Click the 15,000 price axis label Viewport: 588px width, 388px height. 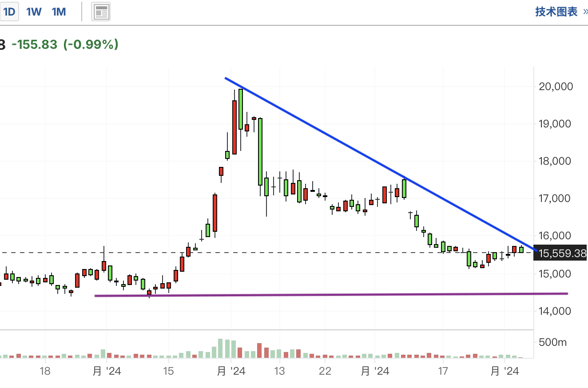coord(556,273)
